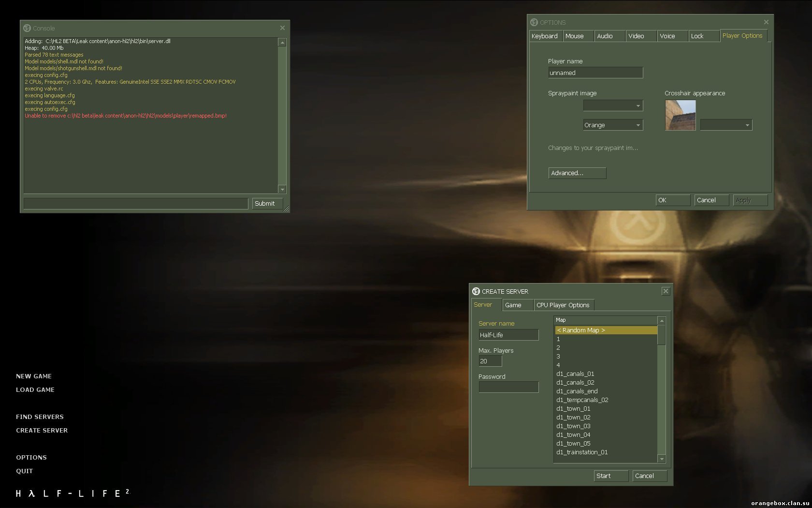812x508 pixels.
Task: Switch to the Lock tab
Action: 704,36
